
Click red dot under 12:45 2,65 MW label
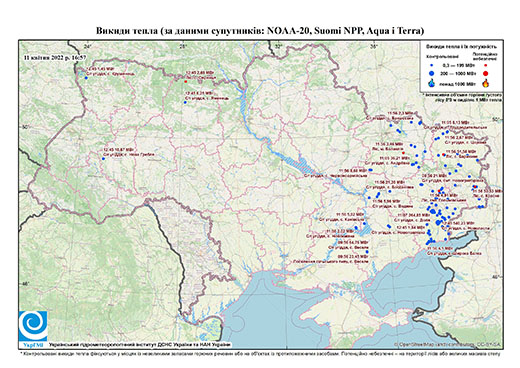[185, 82]
